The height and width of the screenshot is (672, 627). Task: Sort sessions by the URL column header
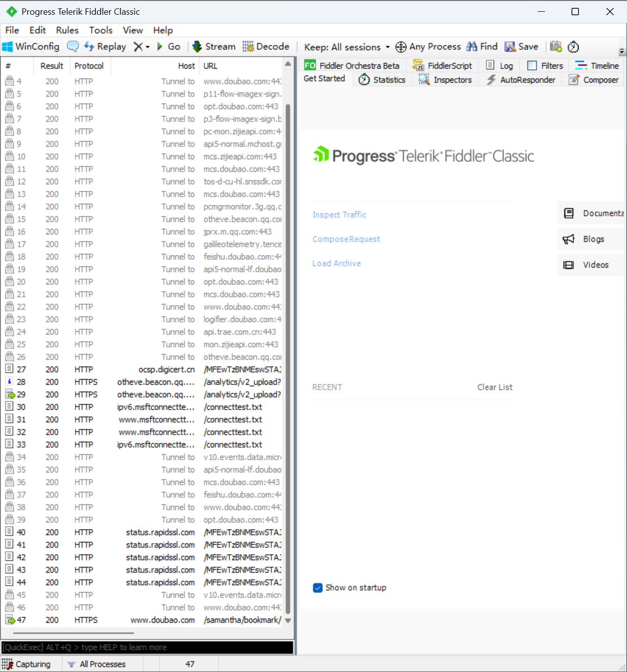point(241,66)
